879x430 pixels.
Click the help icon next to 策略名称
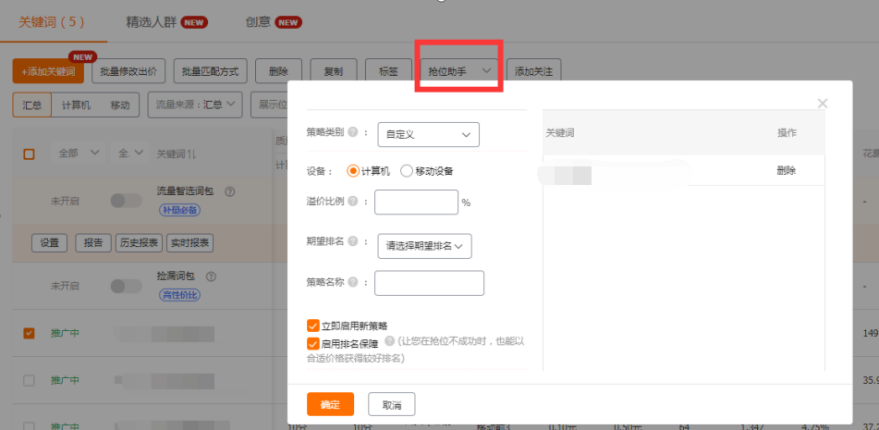(x=353, y=282)
